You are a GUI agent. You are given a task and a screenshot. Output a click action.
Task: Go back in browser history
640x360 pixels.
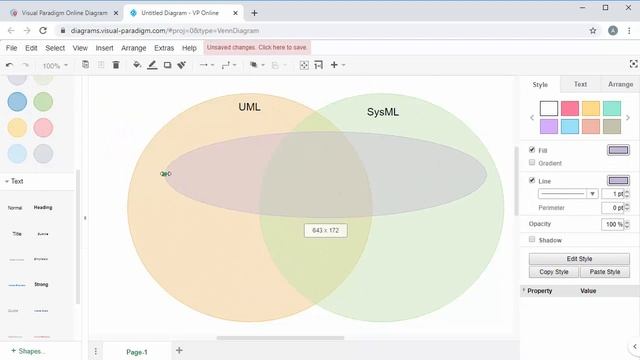[11, 31]
